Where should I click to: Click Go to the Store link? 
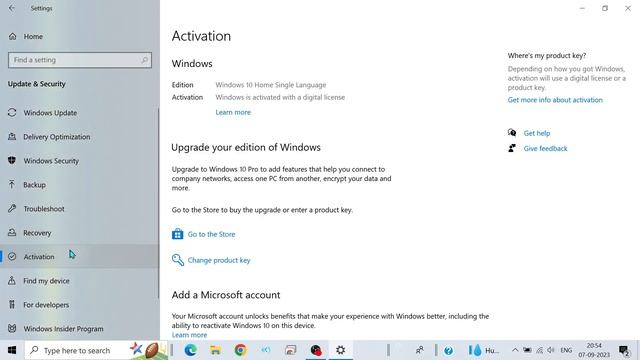[x=211, y=234]
